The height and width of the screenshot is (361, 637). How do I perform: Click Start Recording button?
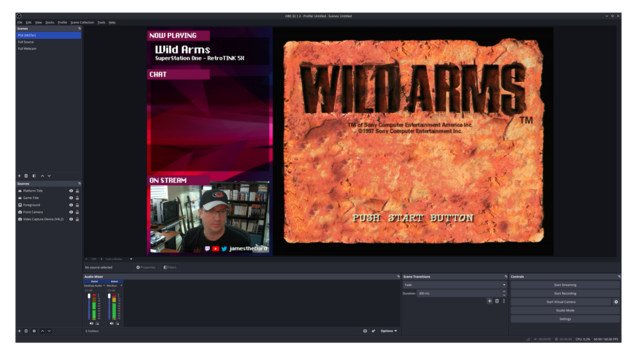565,293
